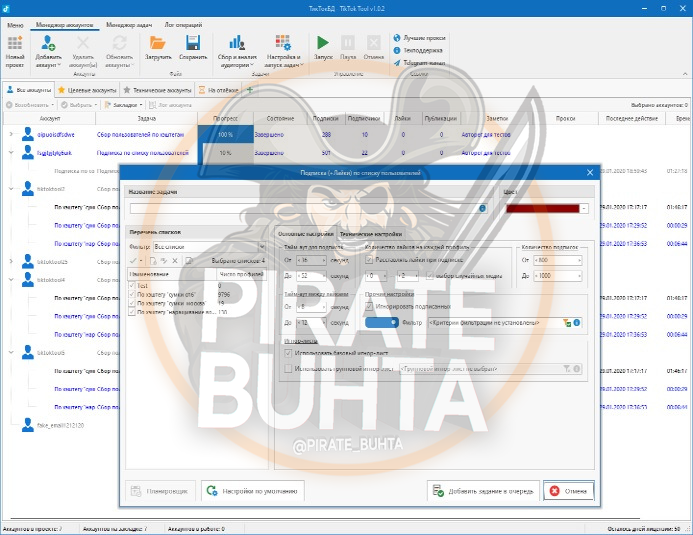Open the Меню ribbon menu
693x535 pixels.
pos(15,25)
